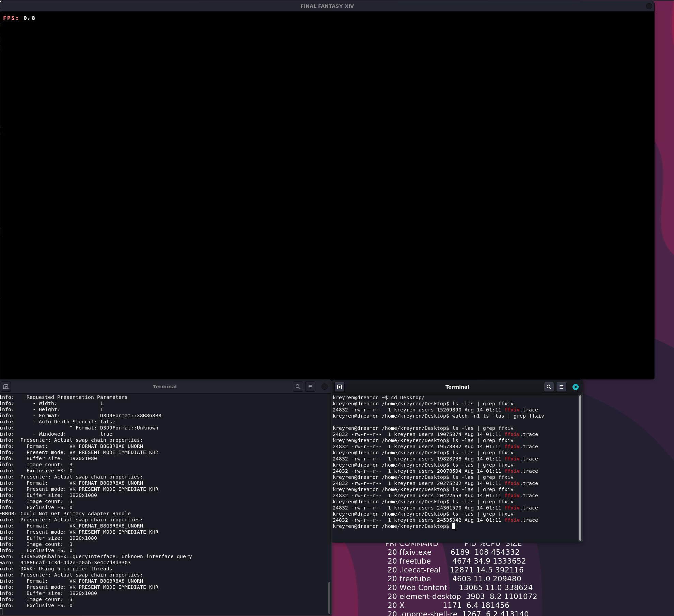Open the hamburger menu of the left Terminal
674x616 pixels.
pyautogui.click(x=310, y=387)
